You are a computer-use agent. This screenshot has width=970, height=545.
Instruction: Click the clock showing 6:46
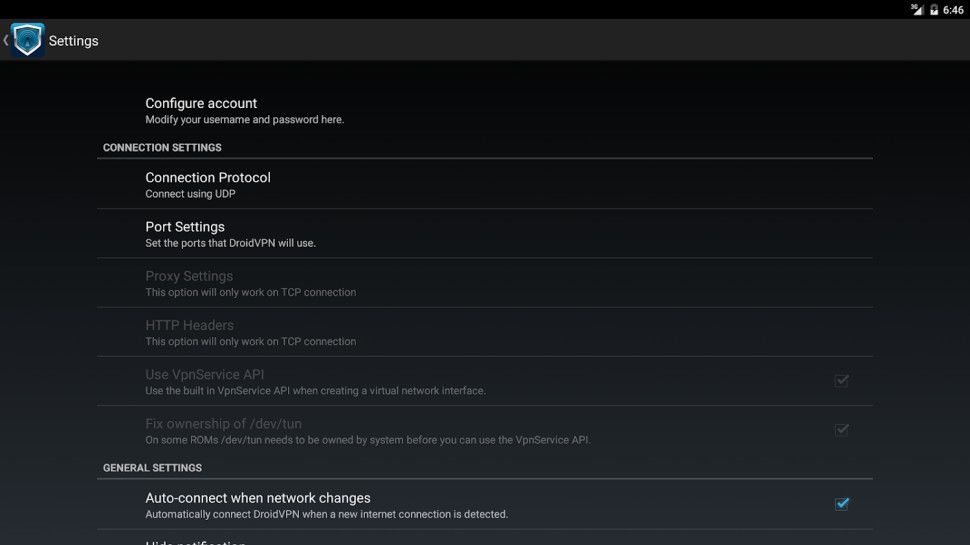click(953, 9)
